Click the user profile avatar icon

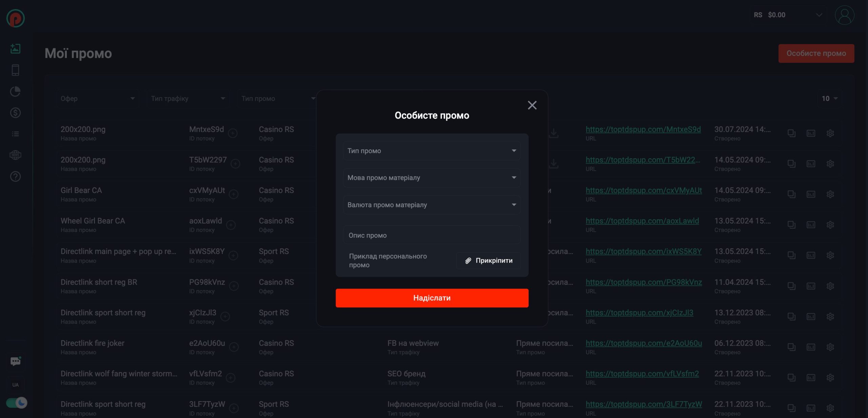pos(844,15)
